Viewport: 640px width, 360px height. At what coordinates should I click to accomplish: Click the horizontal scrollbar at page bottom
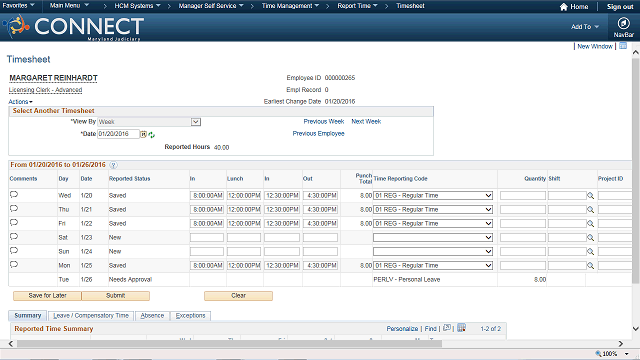click(x=229, y=344)
